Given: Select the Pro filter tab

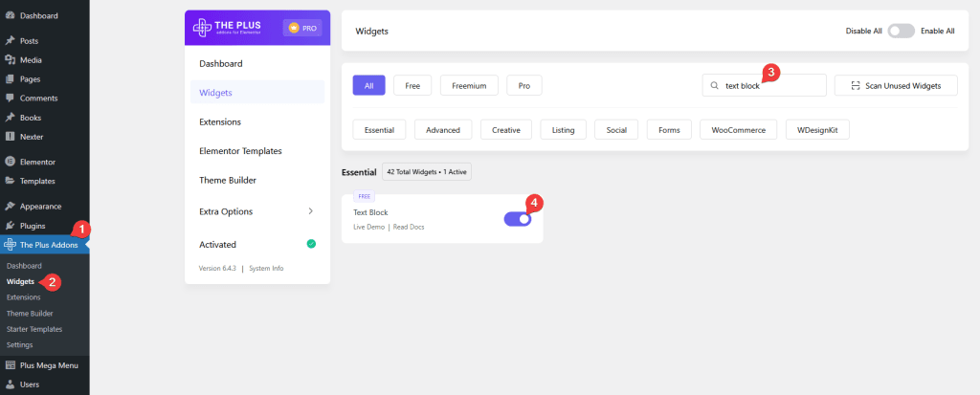Looking at the screenshot, I should click(x=524, y=86).
